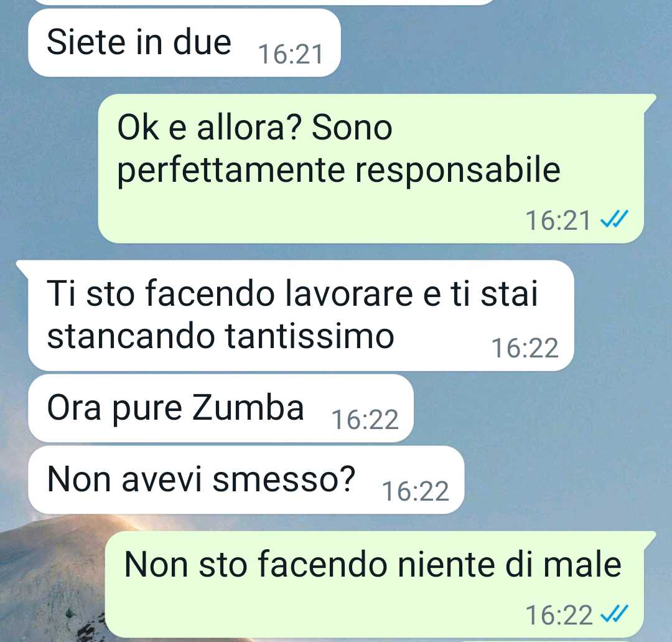Tap the 16:22 timestamp beside 'Ora pure Zumba'
The width and height of the screenshot is (672, 642).
(365, 420)
